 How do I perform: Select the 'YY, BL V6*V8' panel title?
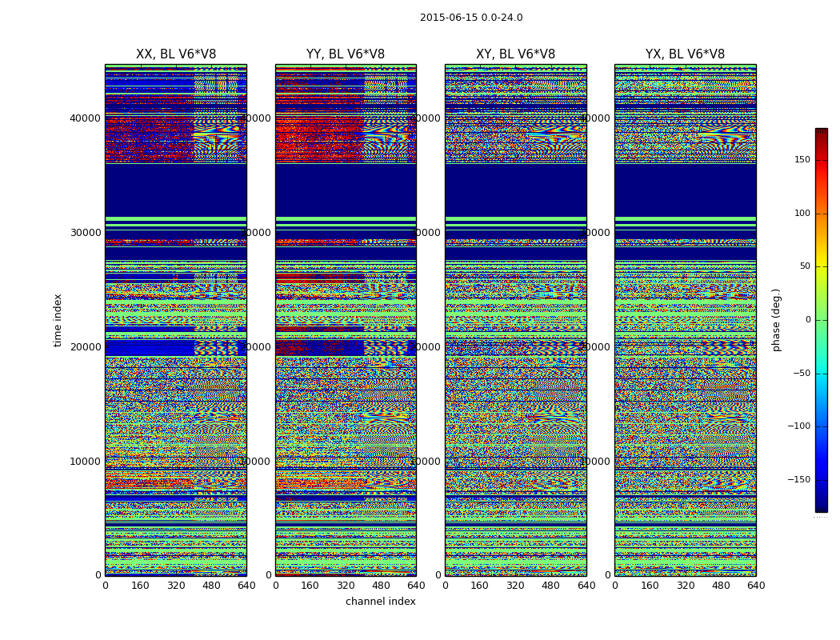click(x=346, y=54)
